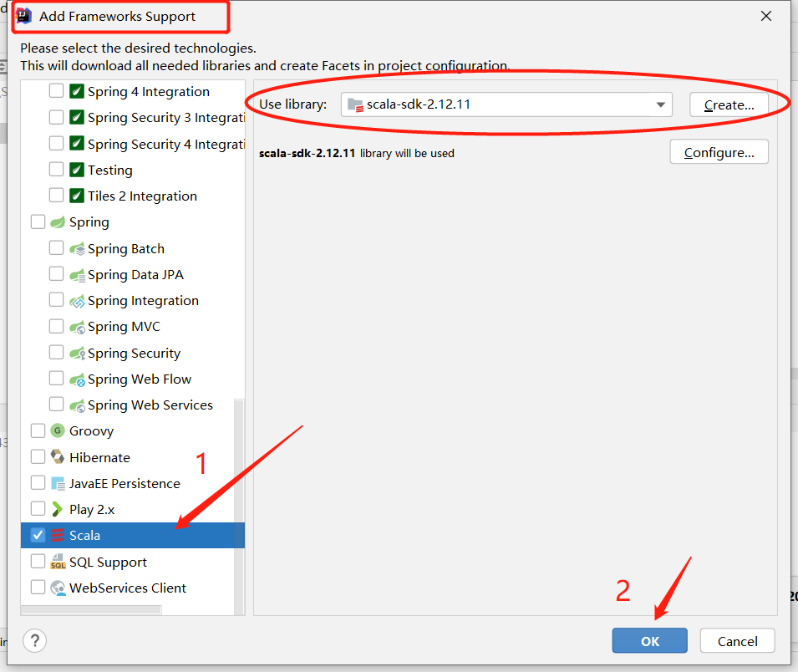Select the JavaEE Persistence row
The image size is (798, 672).
(x=132, y=483)
